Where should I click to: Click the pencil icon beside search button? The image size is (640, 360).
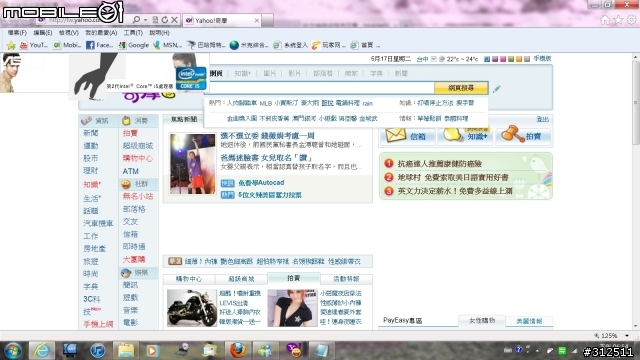[x=496, y=89]
